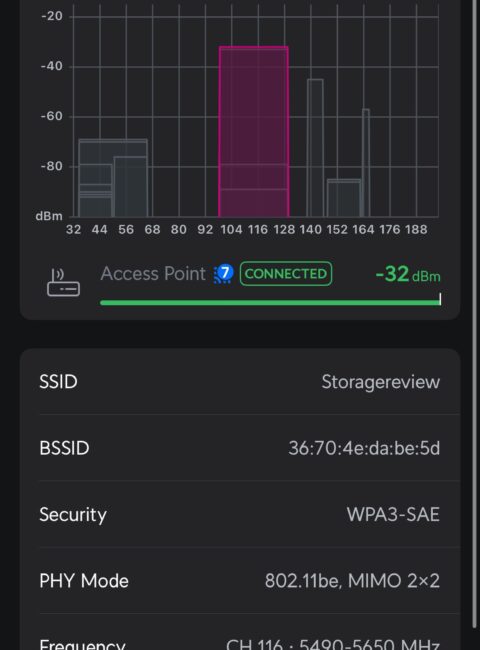Tap the narrow gray bar near channel 164

pyautogui.click(x=366, y=163)
